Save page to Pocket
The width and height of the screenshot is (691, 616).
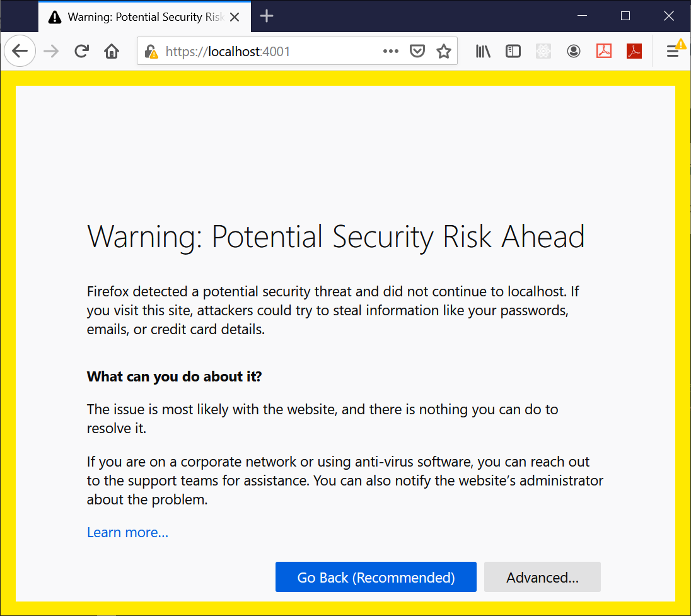(417, 51)
